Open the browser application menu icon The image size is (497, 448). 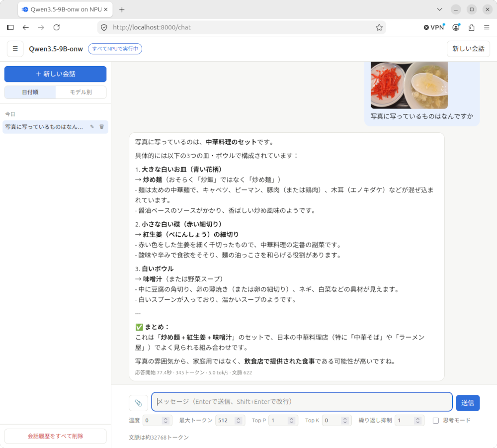coord(487,27)
